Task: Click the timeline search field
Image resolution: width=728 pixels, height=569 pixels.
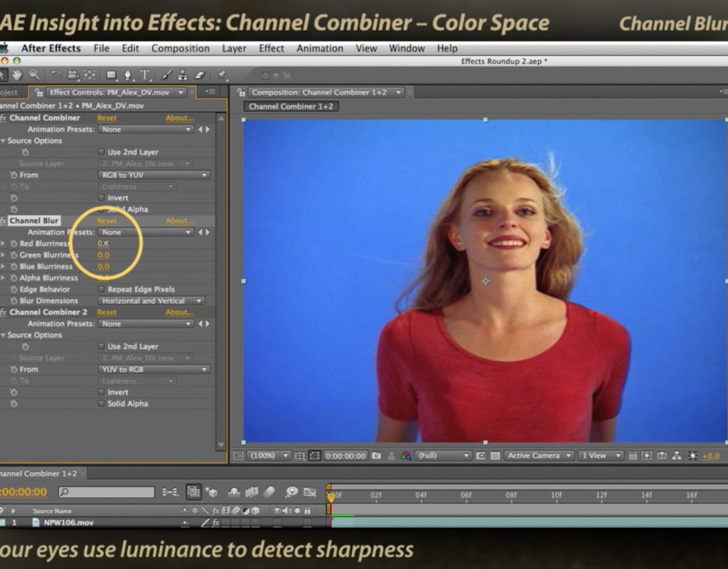Action: pyautogui.click(x=107, y=492)
